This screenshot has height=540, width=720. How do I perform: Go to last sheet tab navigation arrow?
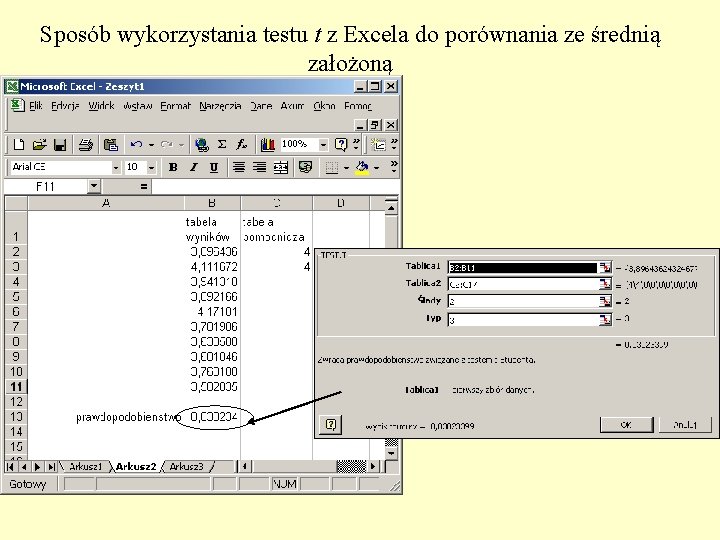pos(51,467)
